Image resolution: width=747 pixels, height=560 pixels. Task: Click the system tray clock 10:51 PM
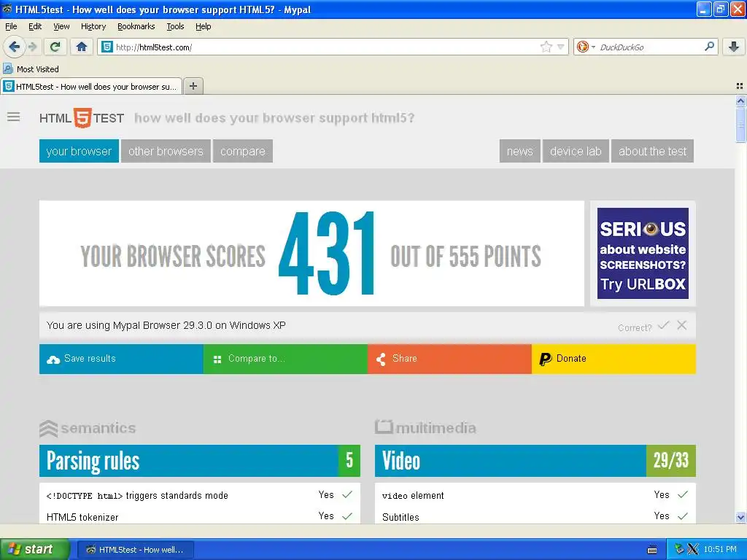[720, 549]
